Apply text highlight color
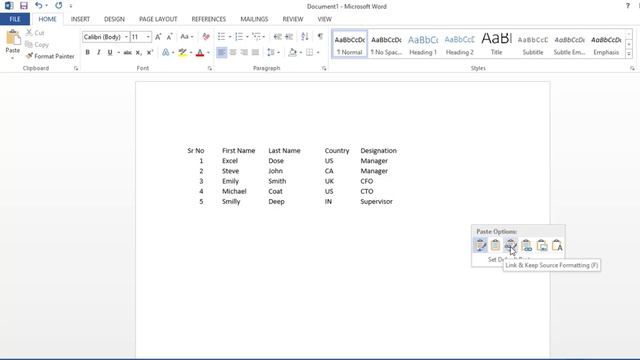This screenshot has width=640, height=360. 182,52
